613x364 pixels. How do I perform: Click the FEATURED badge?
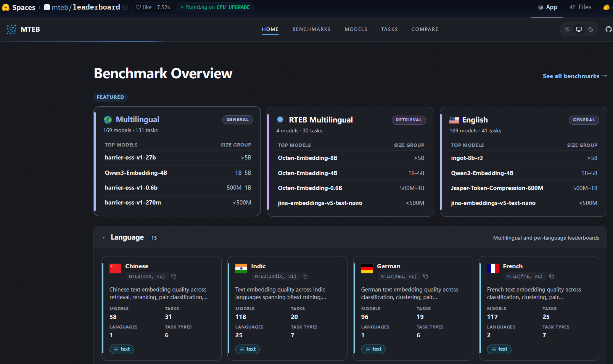point(110,97)
